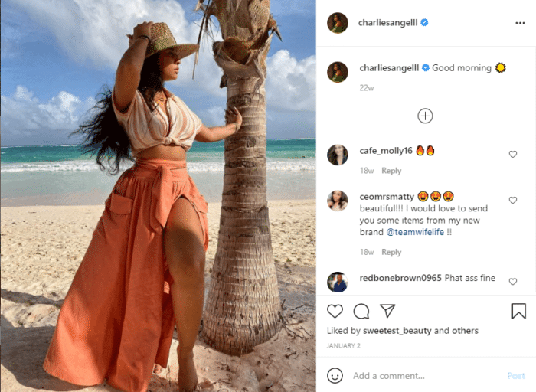The height and width of the screenshot is (392, 536).
Task: Open the emoji picker smiley icon
Action: tap(335, 376)
